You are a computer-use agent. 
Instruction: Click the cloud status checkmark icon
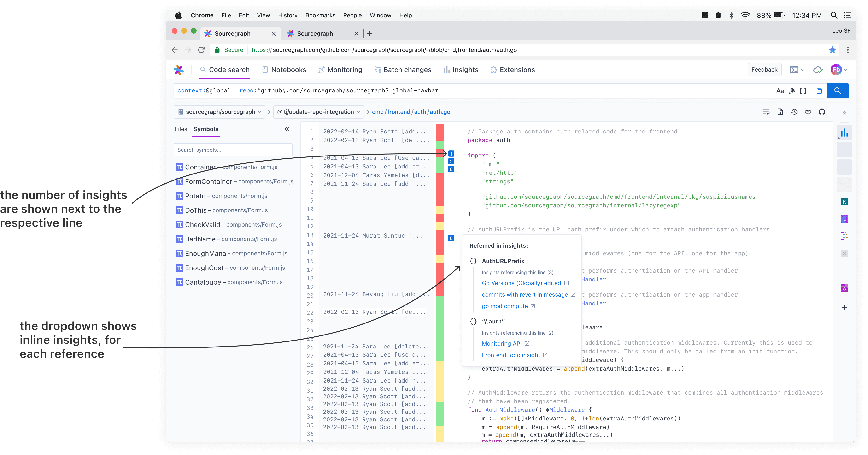pyautogui.click(x=818, y=70)
